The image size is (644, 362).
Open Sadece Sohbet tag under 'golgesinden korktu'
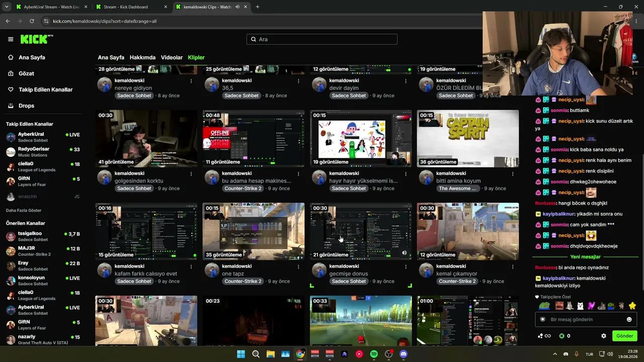pos(134,189)
